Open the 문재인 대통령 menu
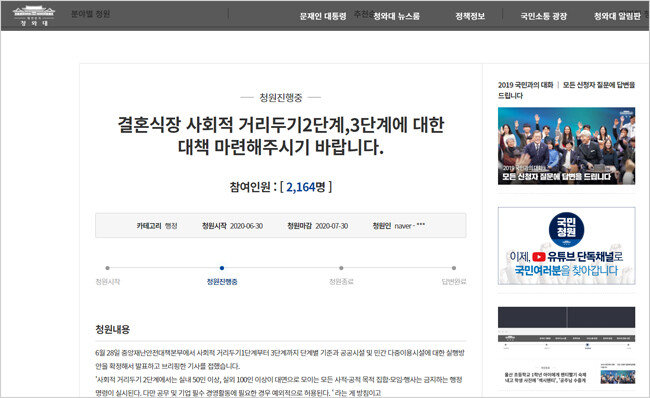 tap(323, 16)
